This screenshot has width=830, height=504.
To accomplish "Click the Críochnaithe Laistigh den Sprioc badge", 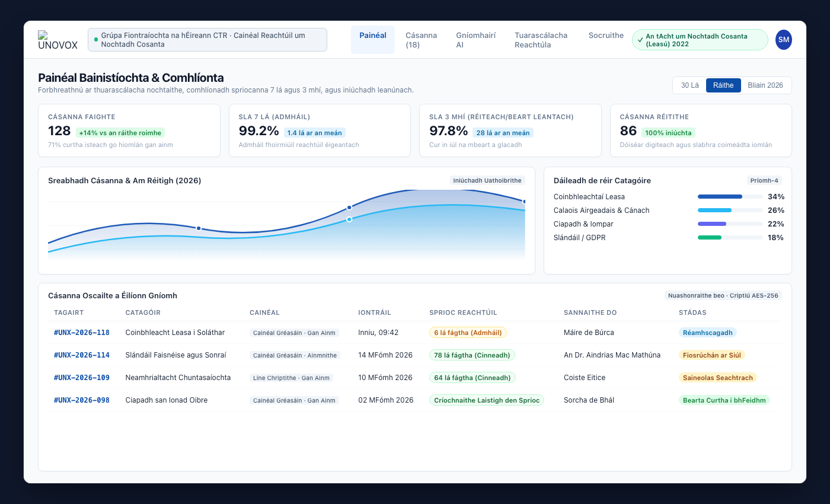I will tap(487, 400).
